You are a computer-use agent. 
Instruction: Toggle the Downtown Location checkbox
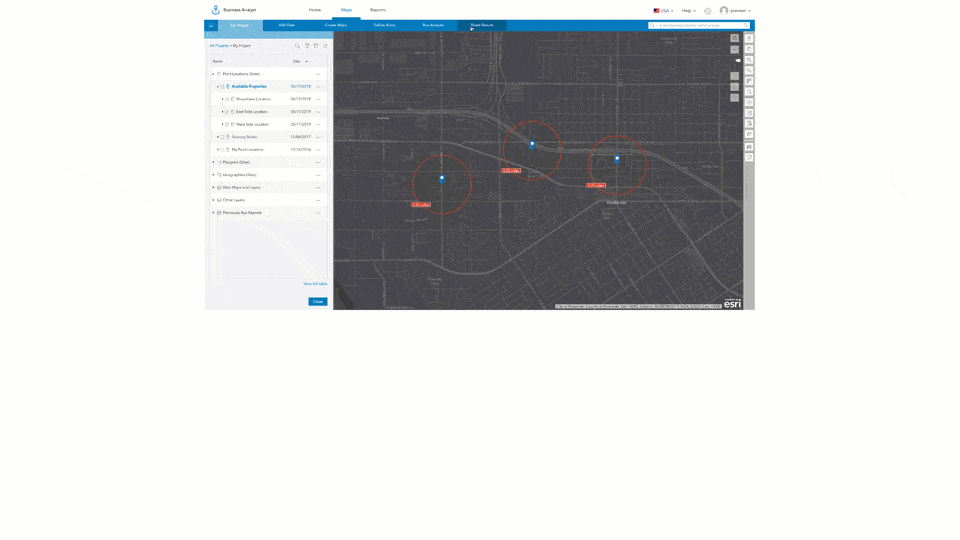tap(227, 99)
